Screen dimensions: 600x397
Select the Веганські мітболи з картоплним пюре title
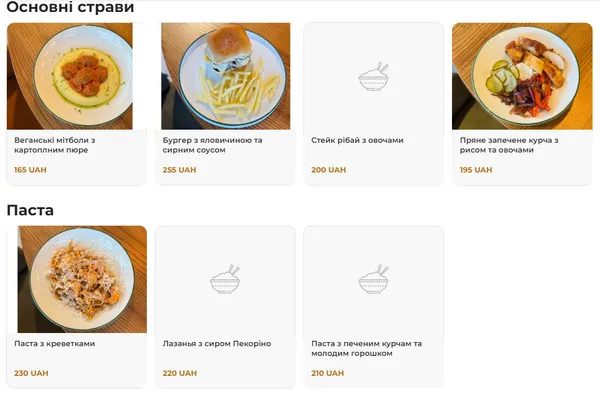pyautogui.click(x=55, y=145)
